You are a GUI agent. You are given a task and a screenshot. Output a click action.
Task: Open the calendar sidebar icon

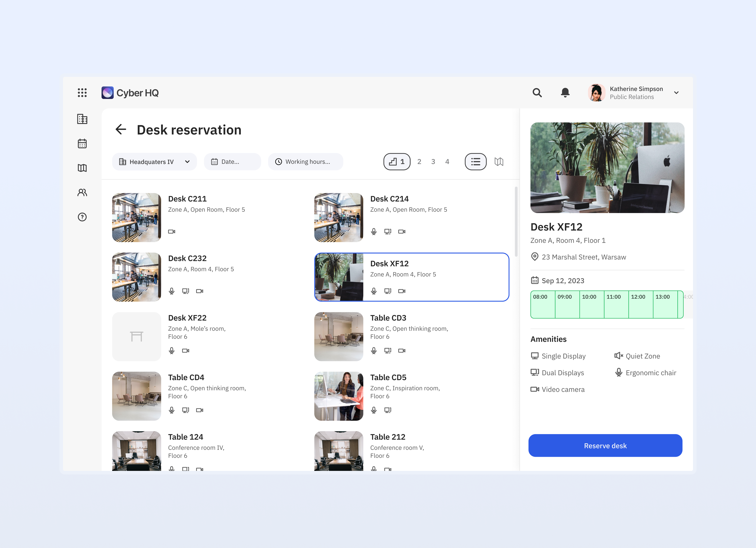pyautogui.click(x=82, y=144)
